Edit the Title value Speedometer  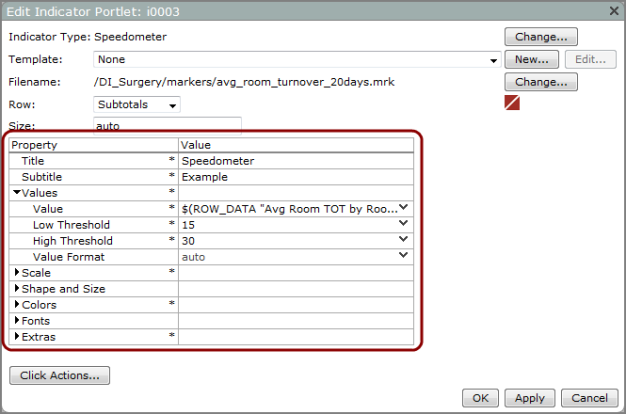(x=296, y=161)
